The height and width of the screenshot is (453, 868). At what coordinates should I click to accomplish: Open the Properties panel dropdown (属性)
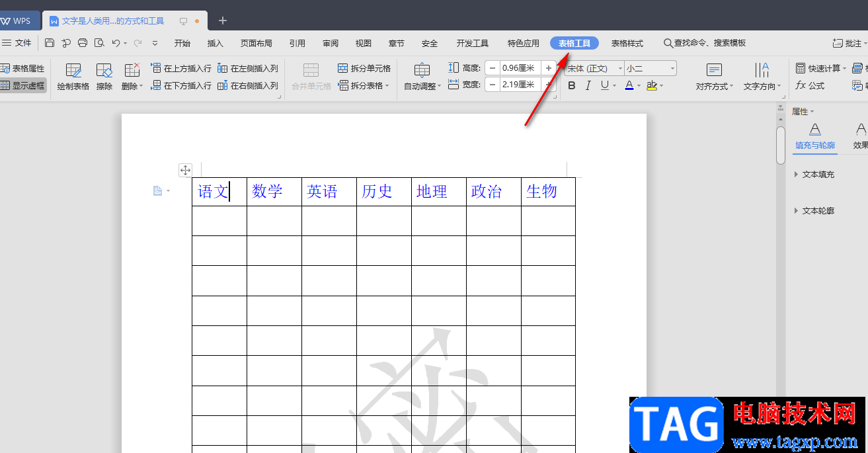tap(803, 112)
